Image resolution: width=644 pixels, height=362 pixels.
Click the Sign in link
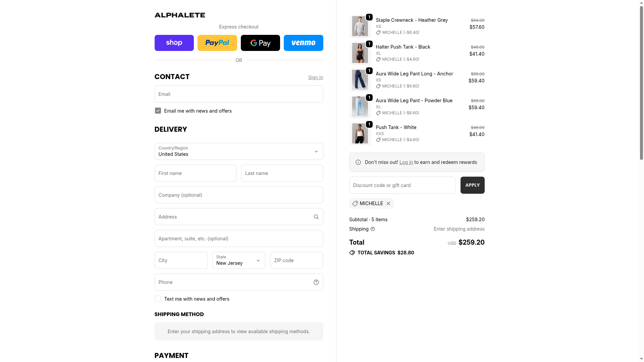315,77
